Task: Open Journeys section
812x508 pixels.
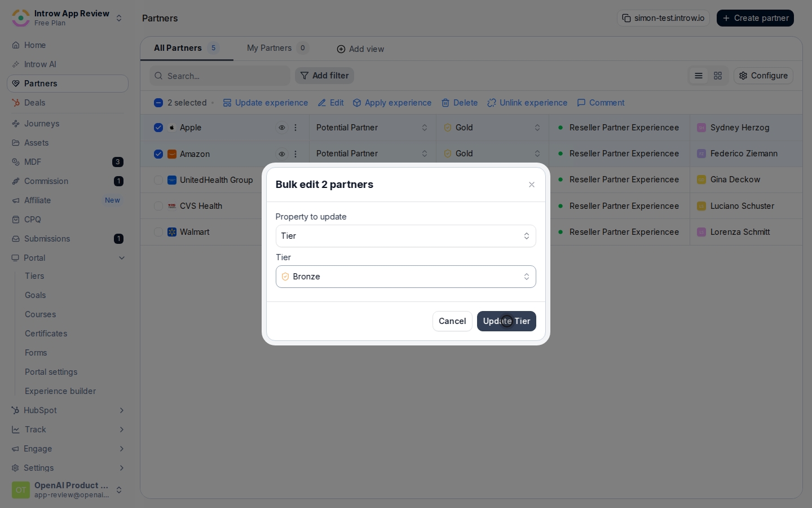Action: tap(68, 124)
